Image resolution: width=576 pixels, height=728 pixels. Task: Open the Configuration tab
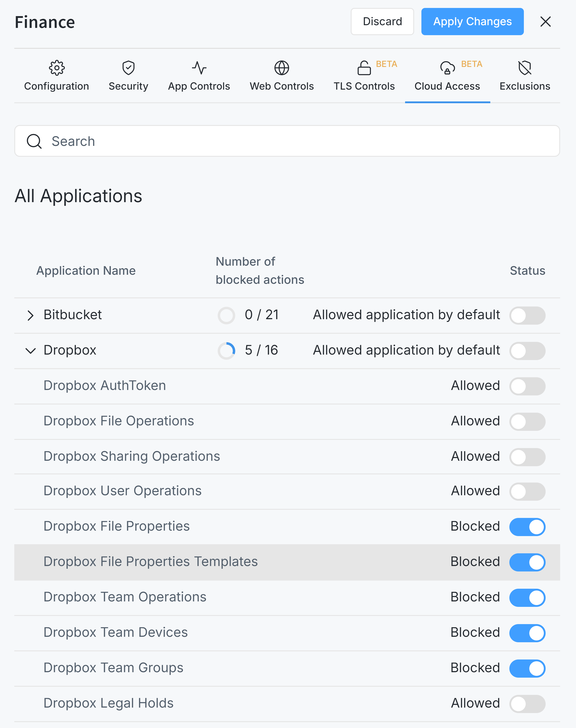[57, 76]
